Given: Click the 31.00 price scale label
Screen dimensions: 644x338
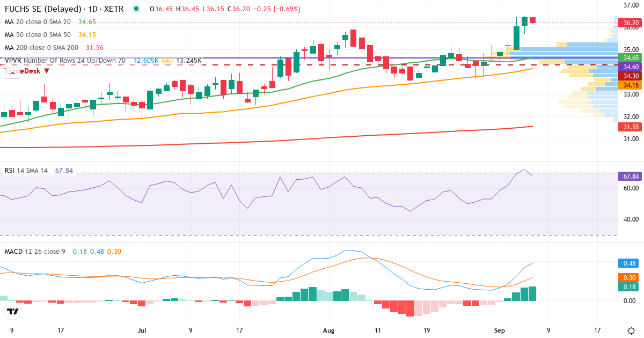Looking at the screenshot, I should pos(630,139).
